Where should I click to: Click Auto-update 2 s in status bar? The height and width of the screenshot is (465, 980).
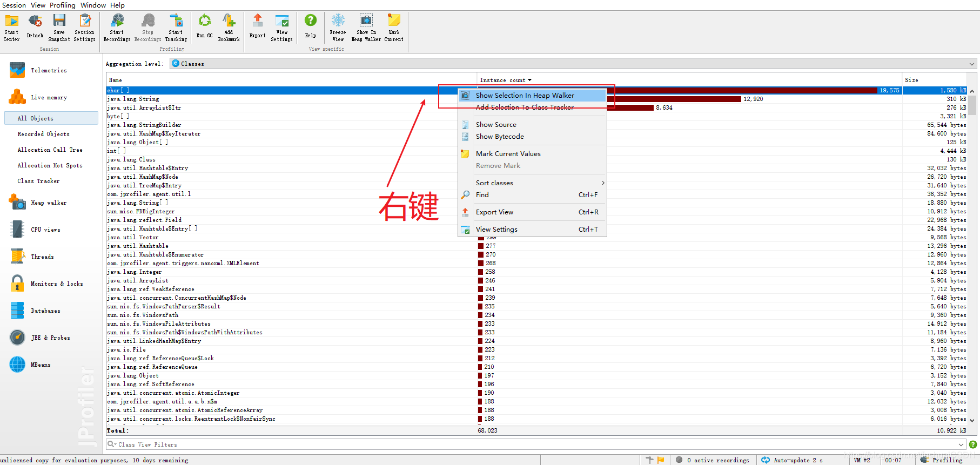793,460
